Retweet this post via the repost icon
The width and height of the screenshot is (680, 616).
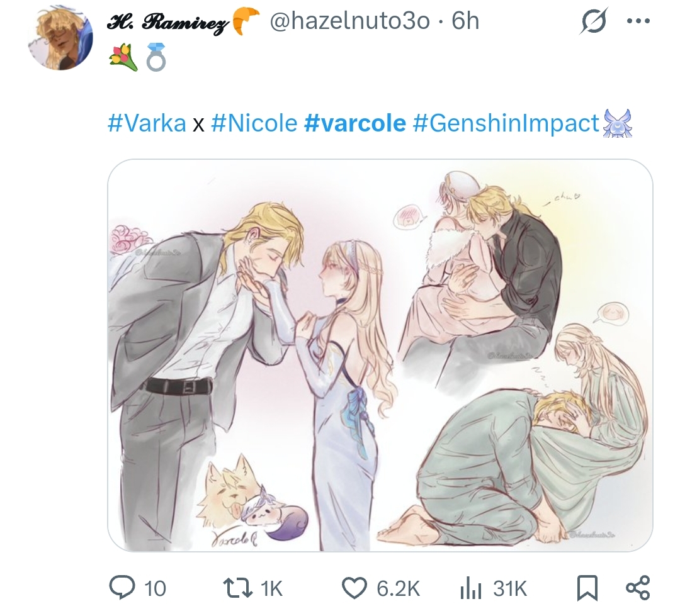[237, 588]
